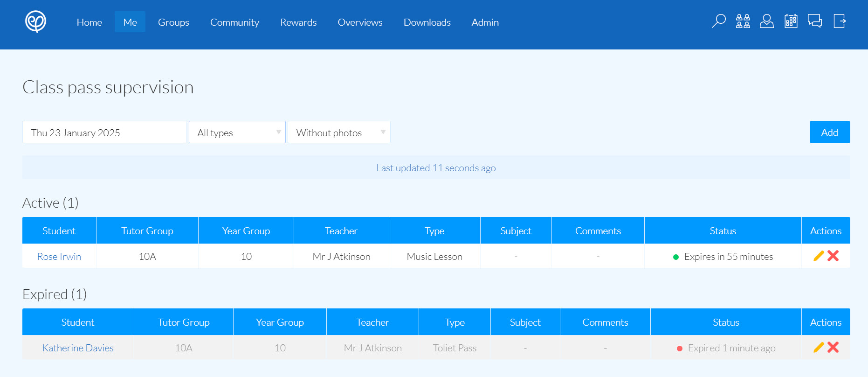Open the messages chat icon
This screenshot has height=377, width=868.
point(815,21)
